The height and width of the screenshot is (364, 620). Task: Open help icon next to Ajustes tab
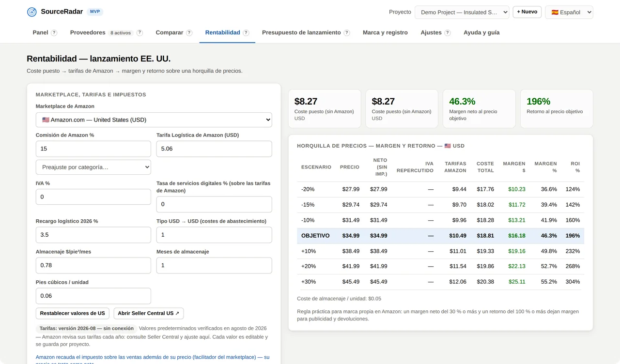[x=448, y=33]
